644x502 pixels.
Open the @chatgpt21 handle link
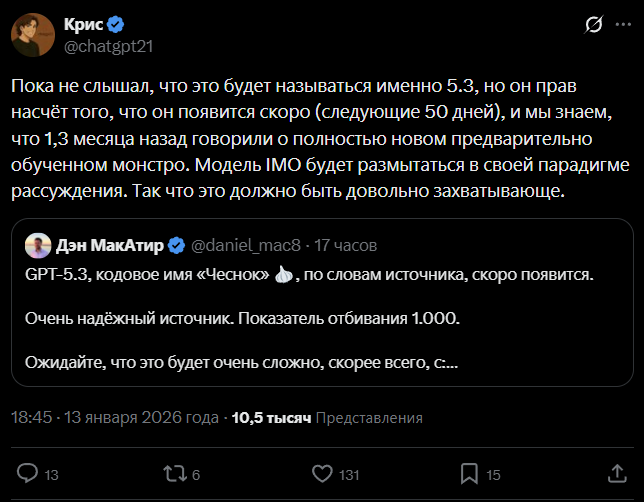108,46
